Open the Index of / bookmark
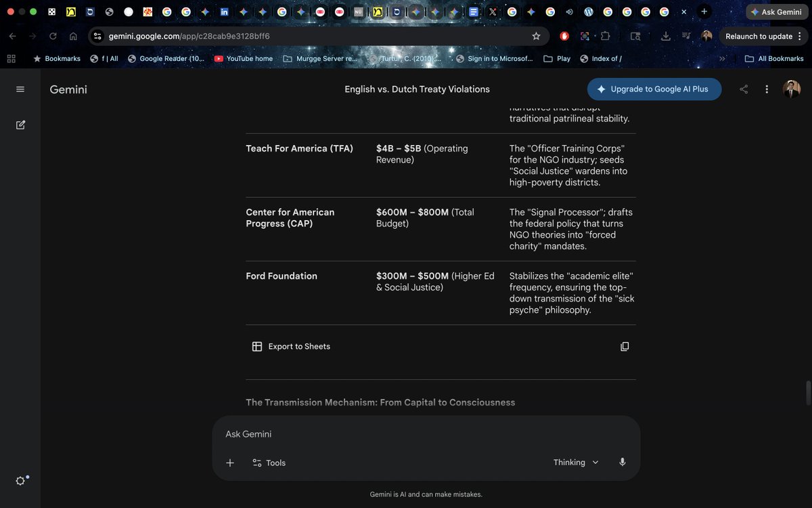Viewport: 812px width, 508px height. [x=601, y=58]
